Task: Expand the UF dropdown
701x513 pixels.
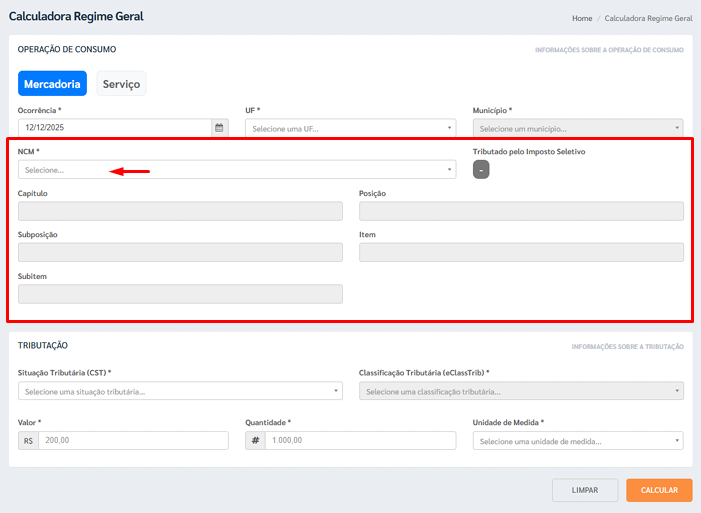Action: 350,128
